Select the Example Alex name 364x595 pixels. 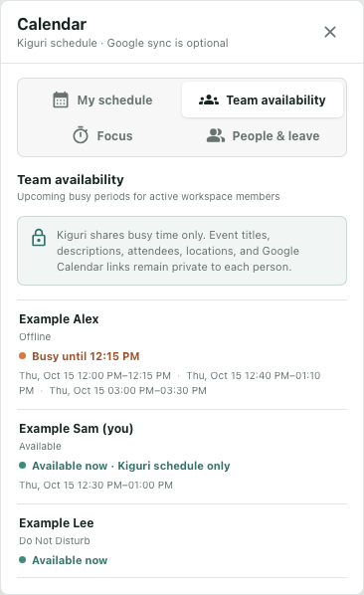pos(59,319)
